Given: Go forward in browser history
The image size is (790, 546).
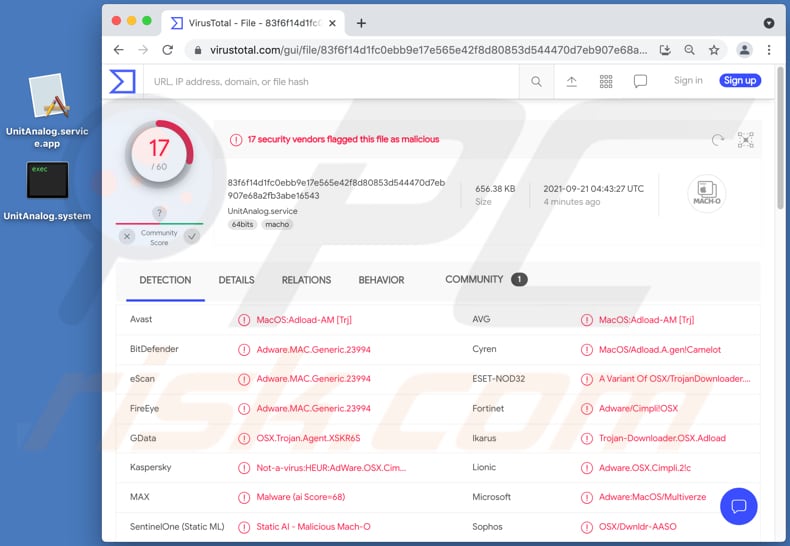Looking at the screenshot, I should tap(143, 50).
